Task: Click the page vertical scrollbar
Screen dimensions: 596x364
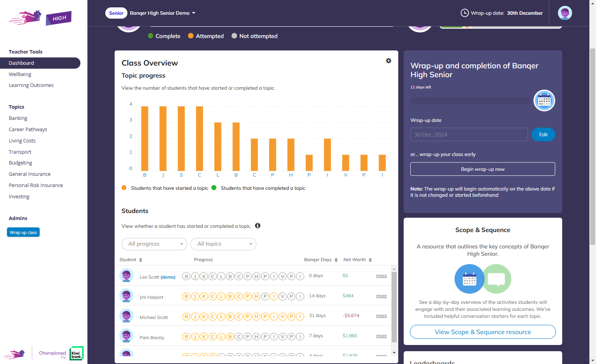Action: (593, 147)
